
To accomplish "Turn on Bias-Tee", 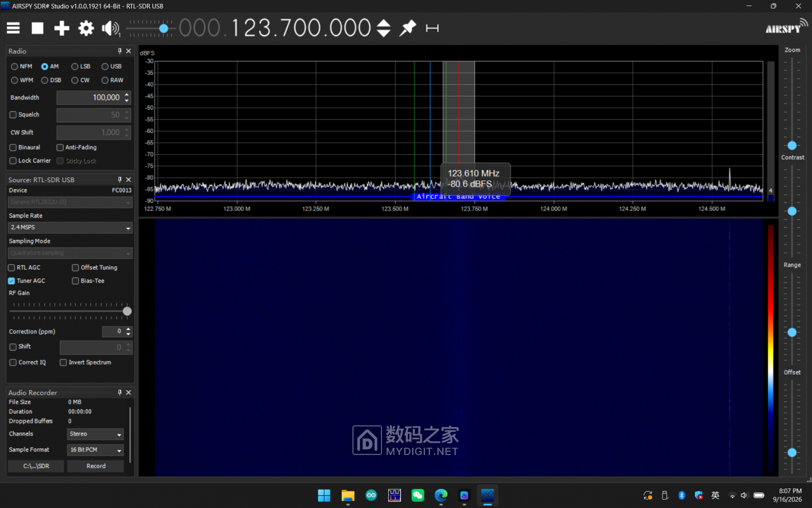I will pyautogui.click(x=75, y=281).
